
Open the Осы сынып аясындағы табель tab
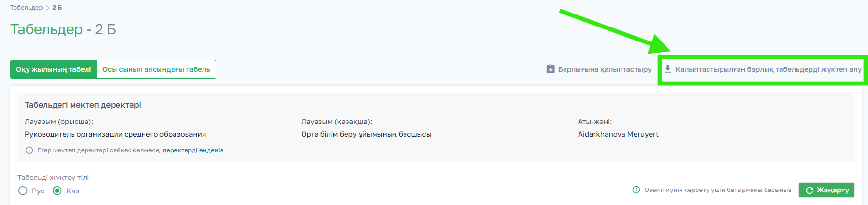tap(156, 69)
